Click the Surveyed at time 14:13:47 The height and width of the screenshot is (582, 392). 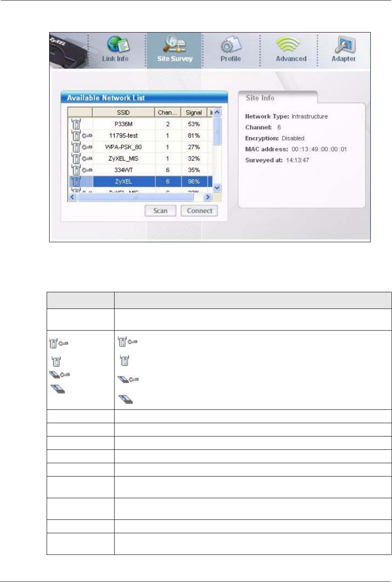[x=297, y=160]
